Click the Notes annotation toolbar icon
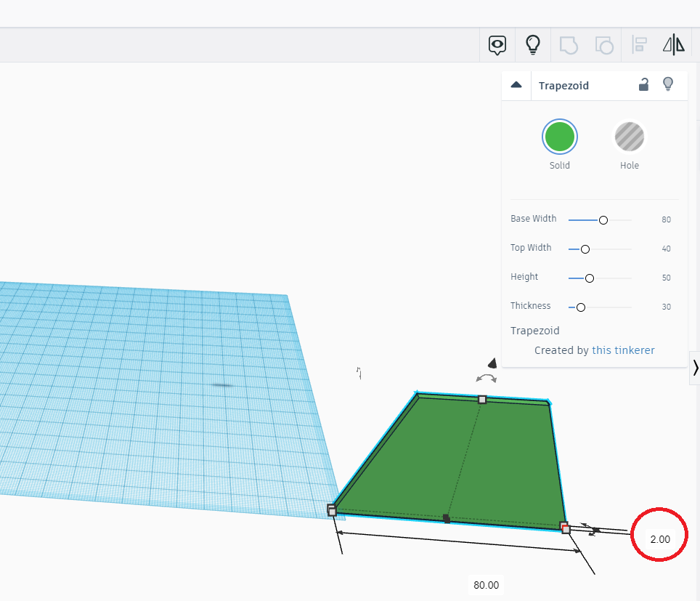This screenshot has width=700, height=601. click(x=497, y=44)
